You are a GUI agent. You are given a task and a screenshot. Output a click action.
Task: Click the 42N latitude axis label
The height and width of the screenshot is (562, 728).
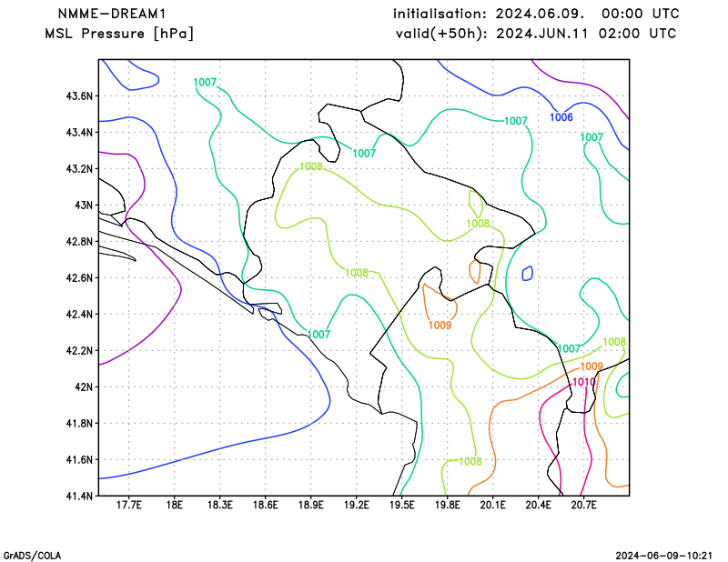coord(84,387)
